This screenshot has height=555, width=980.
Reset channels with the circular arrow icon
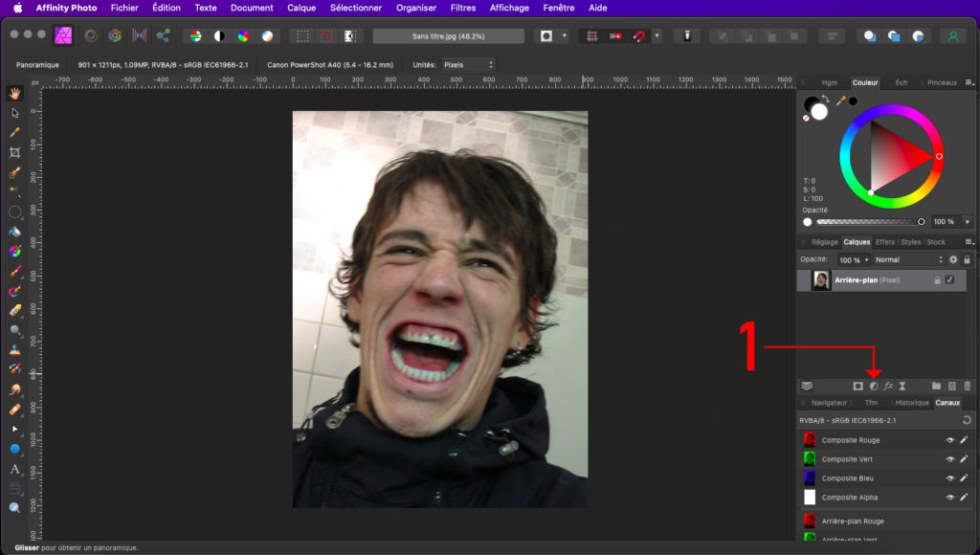click(967, 420)
